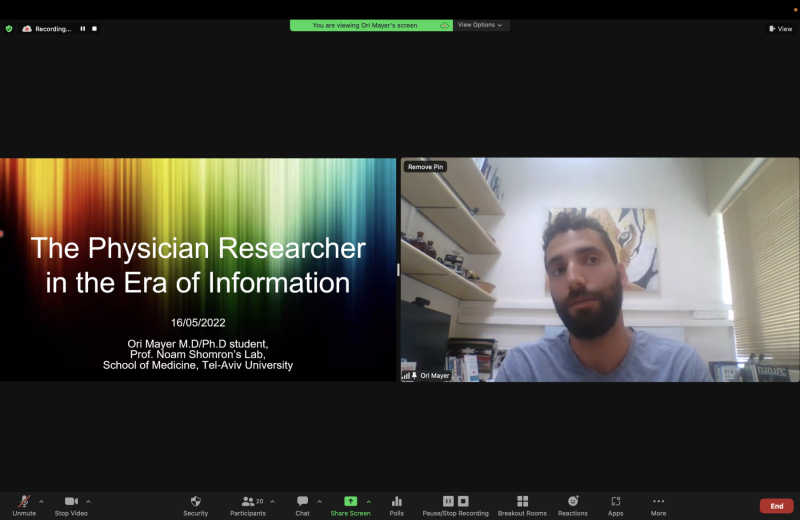Image resolution: width=800 pixels, height=520 pixels.
Task: Click the cloud icon in the green sharing banner
Action: pos(444,25)
